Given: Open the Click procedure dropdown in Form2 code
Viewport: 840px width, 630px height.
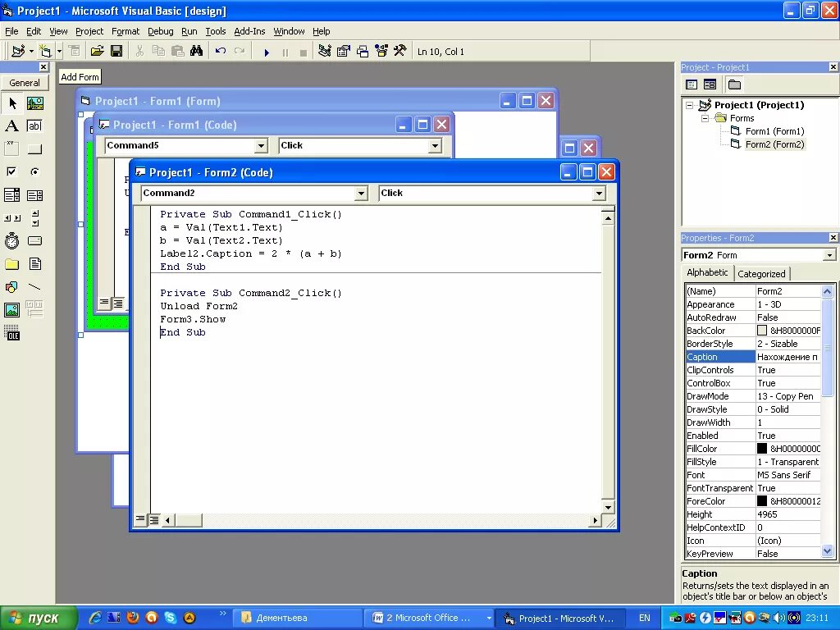Looking at the screenshot, I should point(599,194).
